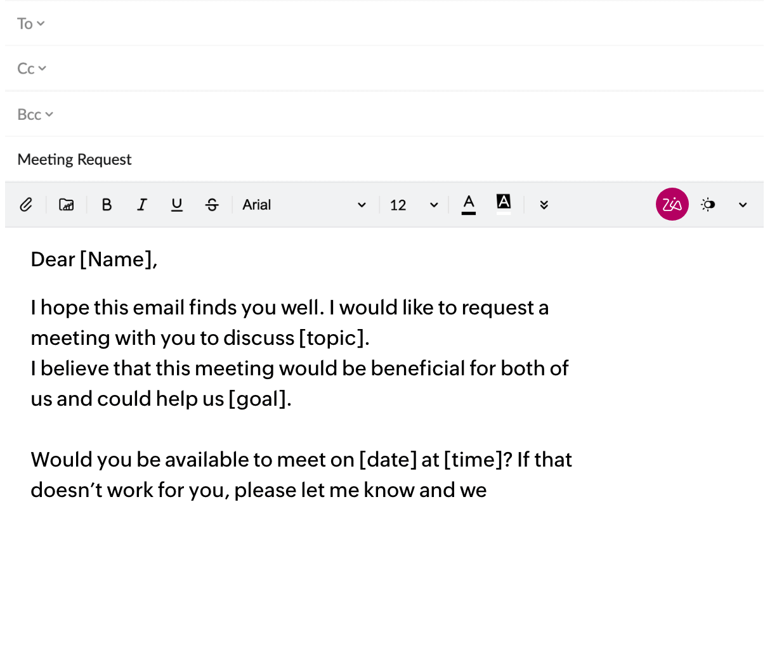This screenshot has height=672, width=784.
Task: Toggle bold formatting
Action: point(107,205)
